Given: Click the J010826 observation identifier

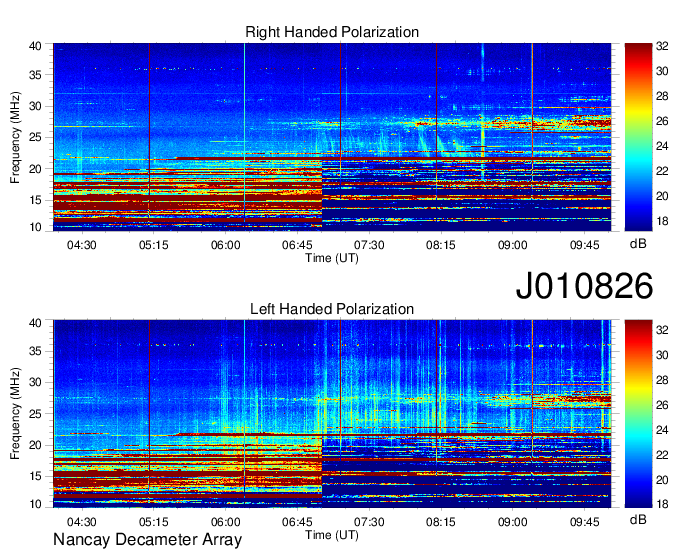Looking at the screenshot, I should click(x=584, y=286).
